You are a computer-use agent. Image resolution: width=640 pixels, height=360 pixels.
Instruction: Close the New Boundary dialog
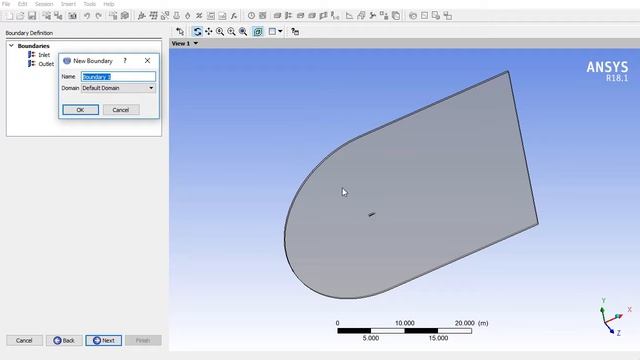click(147, 60)
